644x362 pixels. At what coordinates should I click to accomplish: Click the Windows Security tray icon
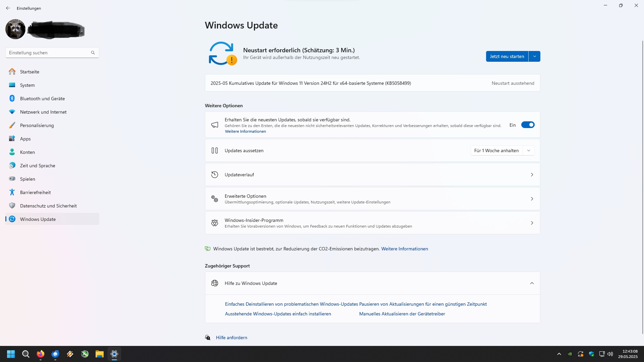(591, 354)
